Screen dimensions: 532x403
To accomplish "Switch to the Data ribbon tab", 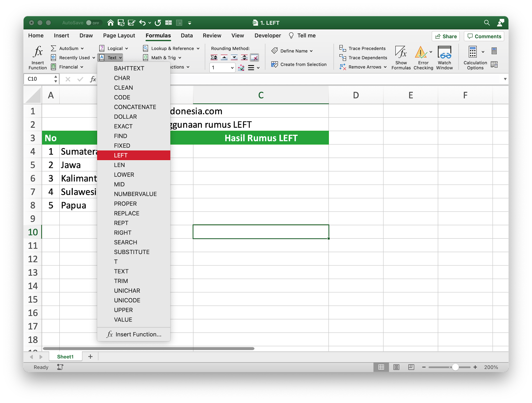I will (187, 36).
